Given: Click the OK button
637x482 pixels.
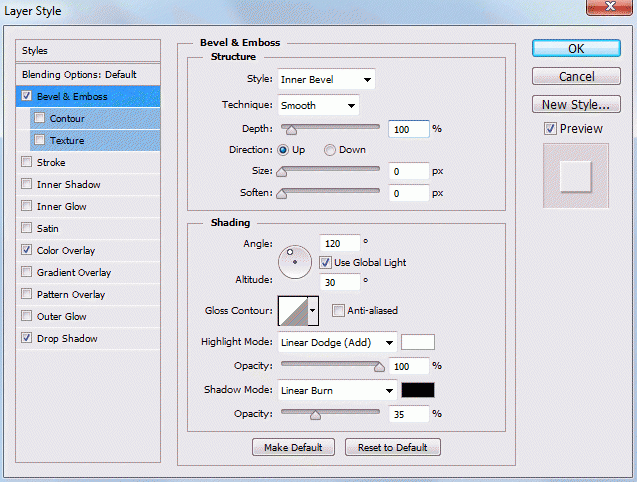Looking at the screenshot, I should [576, 49].
